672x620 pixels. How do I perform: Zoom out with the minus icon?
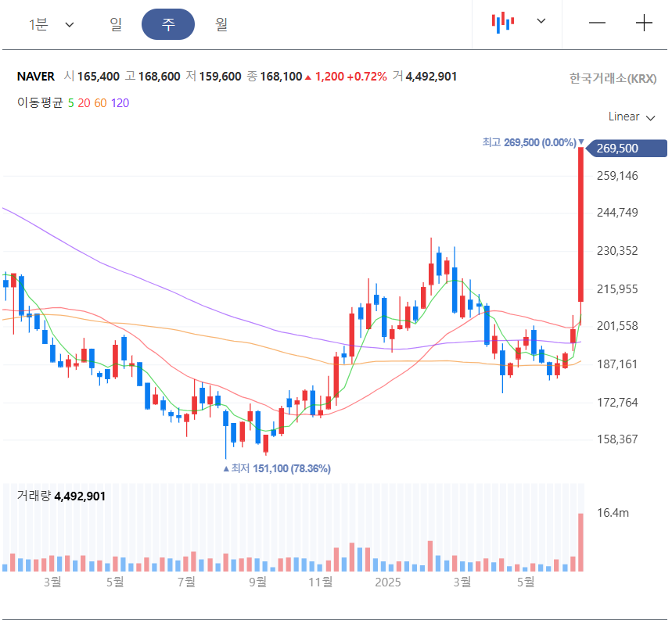click(x=597, y=23)
